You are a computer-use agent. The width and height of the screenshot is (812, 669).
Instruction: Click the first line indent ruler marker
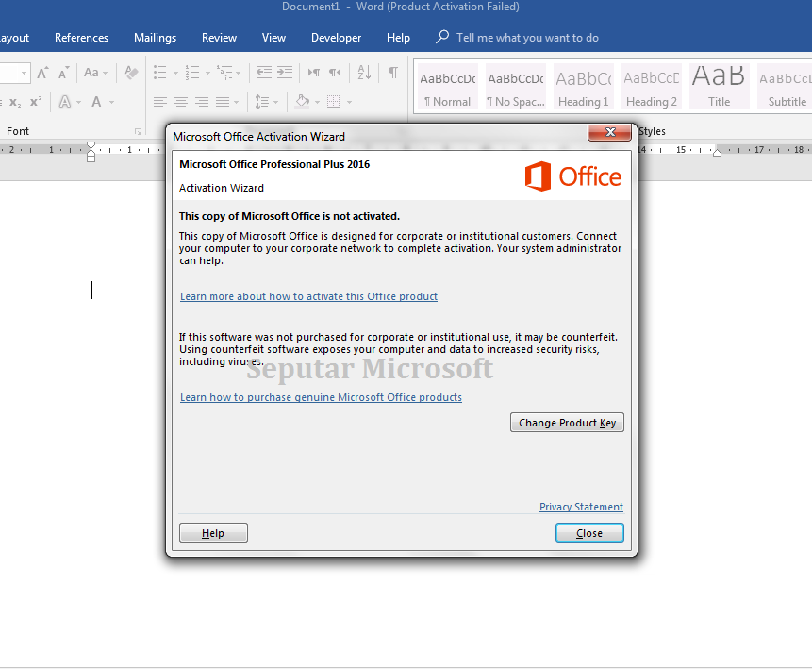(91, 146)
